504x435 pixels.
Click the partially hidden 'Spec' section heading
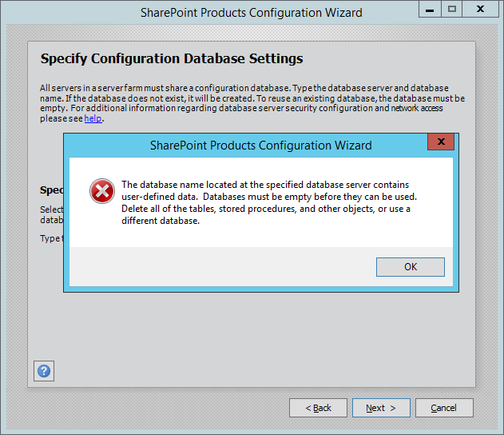coord(51,190)
